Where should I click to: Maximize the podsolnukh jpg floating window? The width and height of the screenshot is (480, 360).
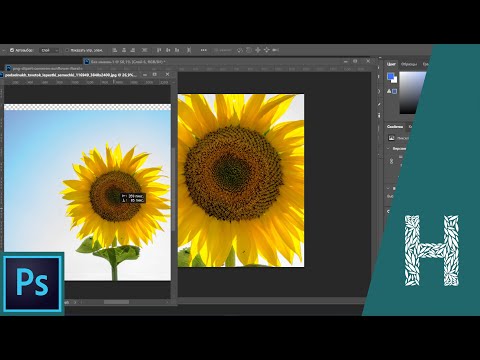(x=155, y=74)
